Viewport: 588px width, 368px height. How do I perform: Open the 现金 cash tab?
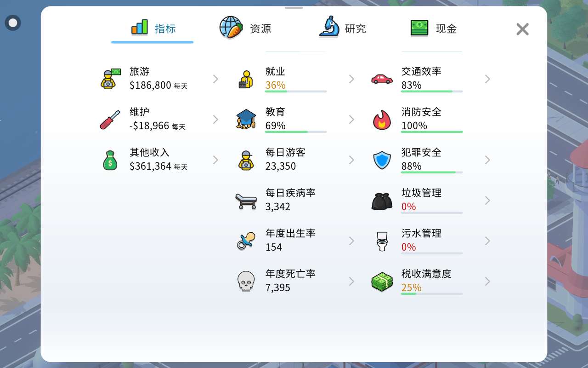pyautogui.click(x=433, y=28)
